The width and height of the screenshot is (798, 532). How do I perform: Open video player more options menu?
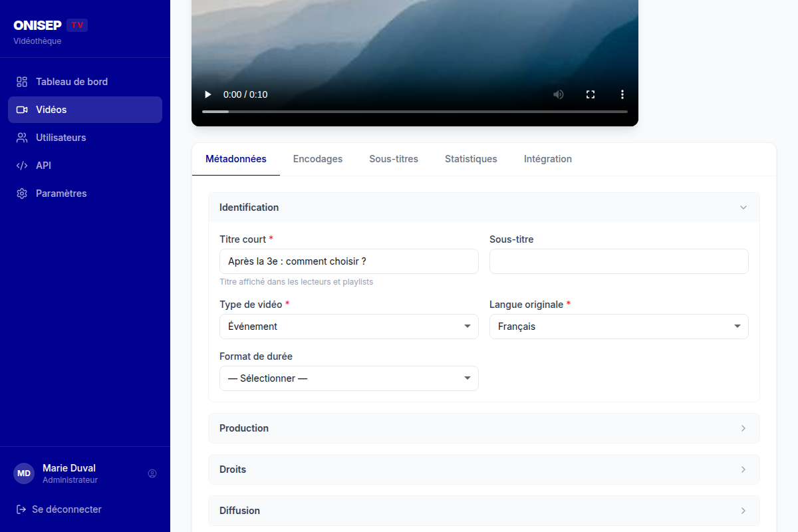pyautogui.click(x=622, y=94)
